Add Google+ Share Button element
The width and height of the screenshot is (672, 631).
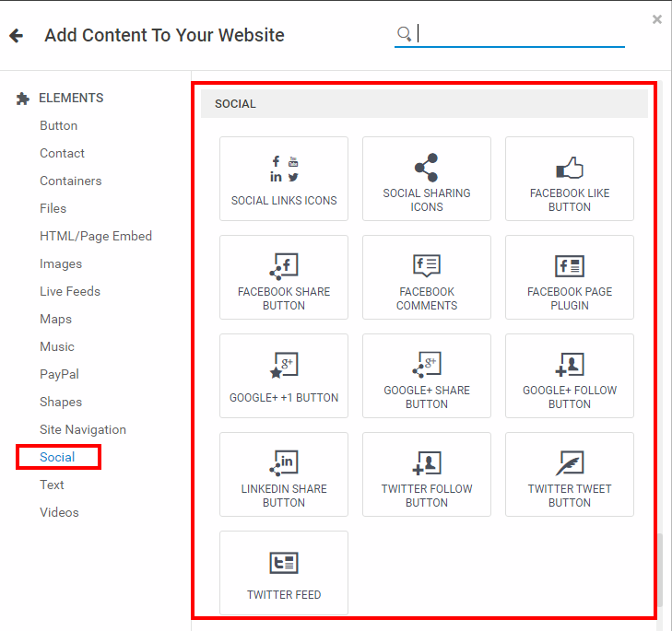(427, 376)
